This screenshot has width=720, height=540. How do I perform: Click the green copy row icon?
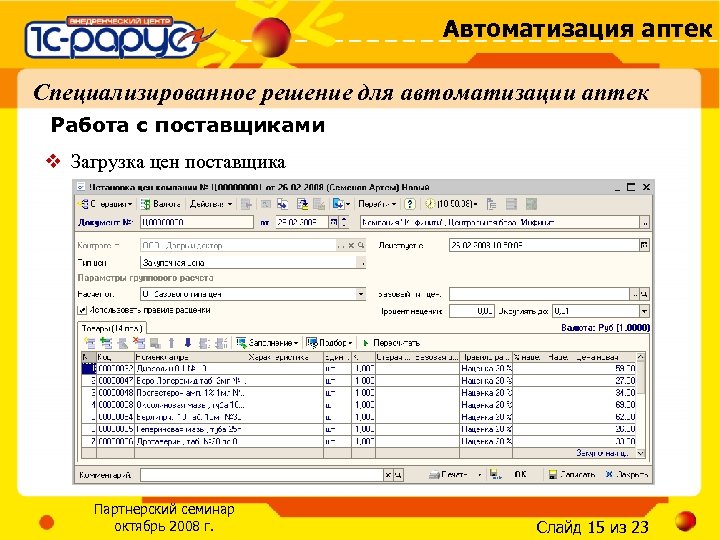[106, 343]
